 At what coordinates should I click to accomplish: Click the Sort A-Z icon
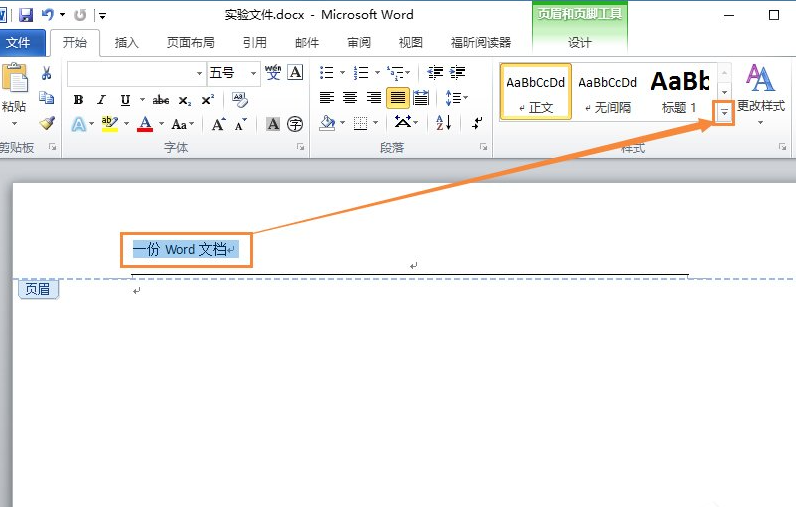(x=443, y=123)
